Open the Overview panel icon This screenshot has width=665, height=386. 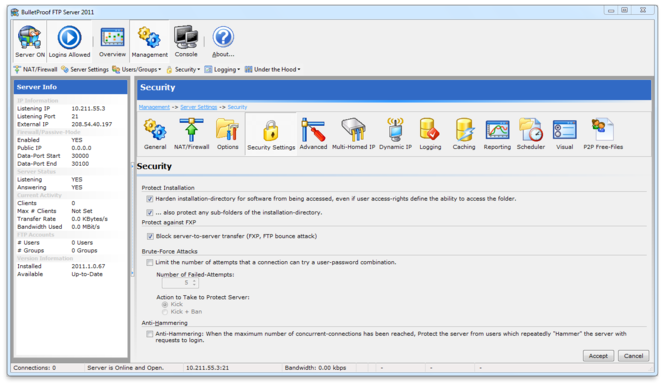point(112,37)
